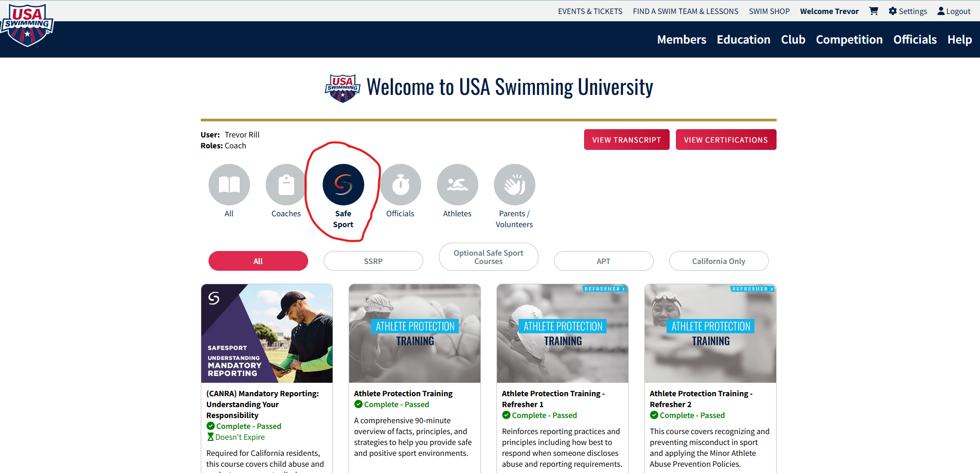Open the Mandatory Reporting course thumbnail
Viewport: 980px width, 473px height.
267,333
